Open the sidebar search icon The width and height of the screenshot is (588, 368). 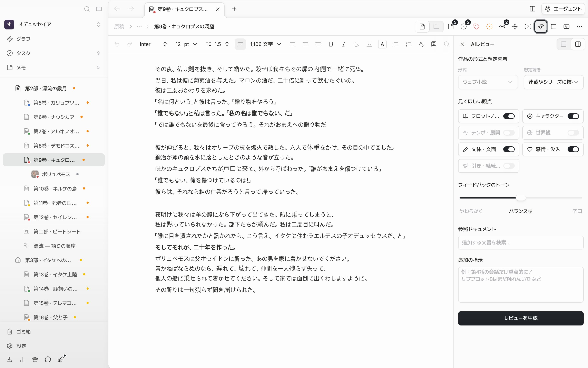[87, 9]
